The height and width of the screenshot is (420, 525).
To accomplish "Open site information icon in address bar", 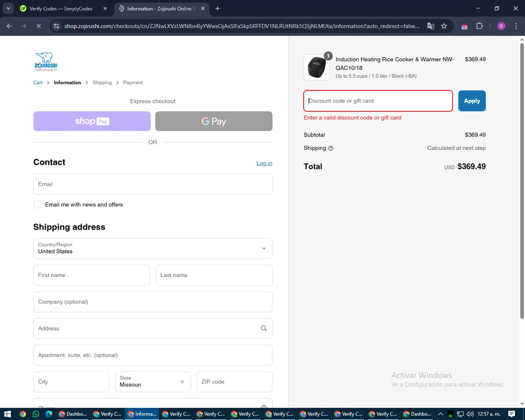I will 56,26.
